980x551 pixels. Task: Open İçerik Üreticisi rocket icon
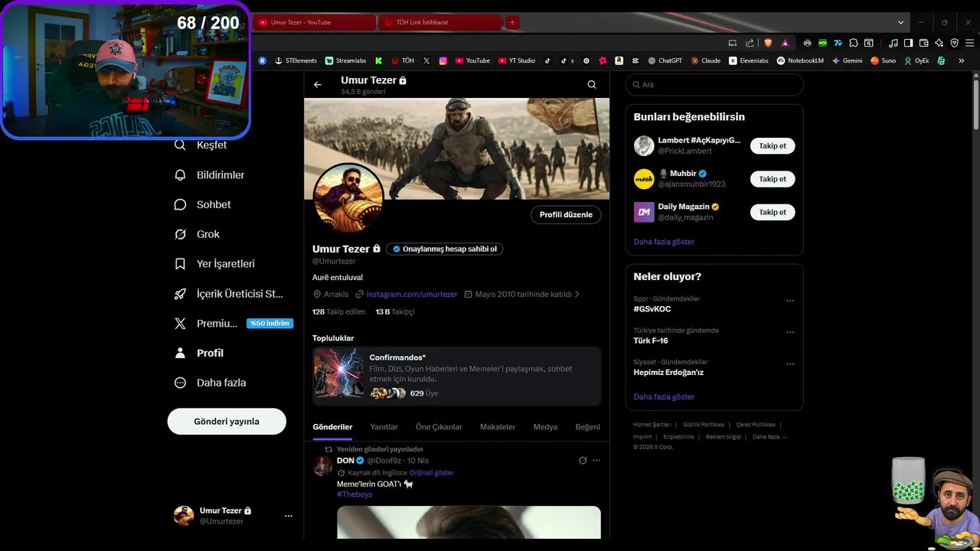tap(180, 293)
